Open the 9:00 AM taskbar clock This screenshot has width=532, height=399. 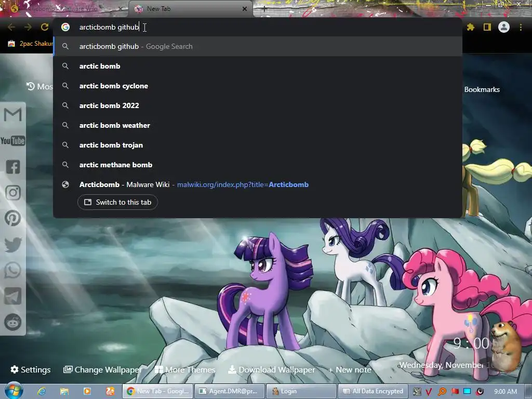[x=506, y=392]
